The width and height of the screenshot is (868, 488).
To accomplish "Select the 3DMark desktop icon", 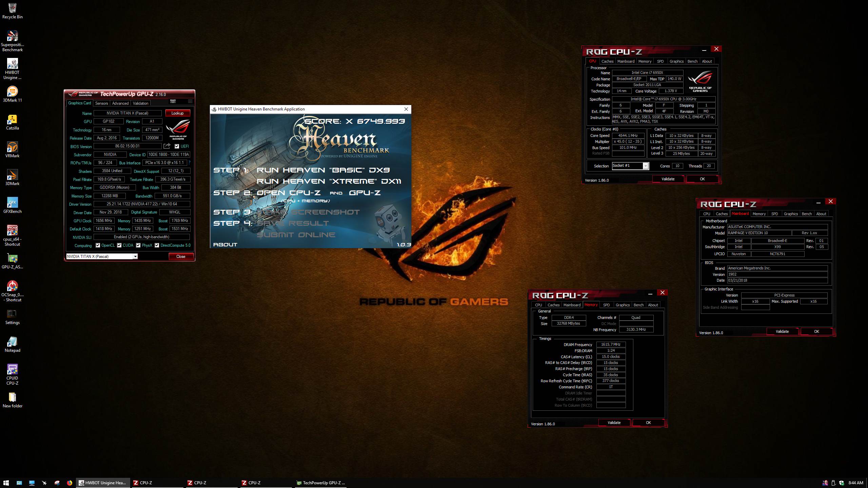I will click(x=13, y=178).
